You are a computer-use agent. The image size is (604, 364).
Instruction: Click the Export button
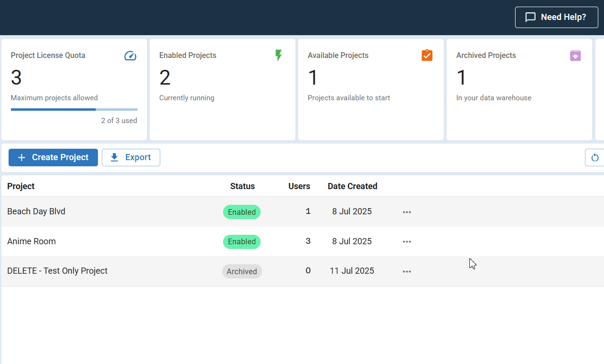point(131,157)
